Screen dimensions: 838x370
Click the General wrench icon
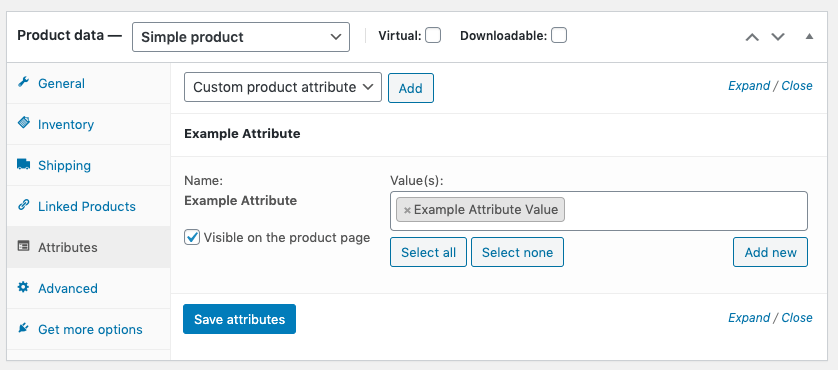[23, 82]
